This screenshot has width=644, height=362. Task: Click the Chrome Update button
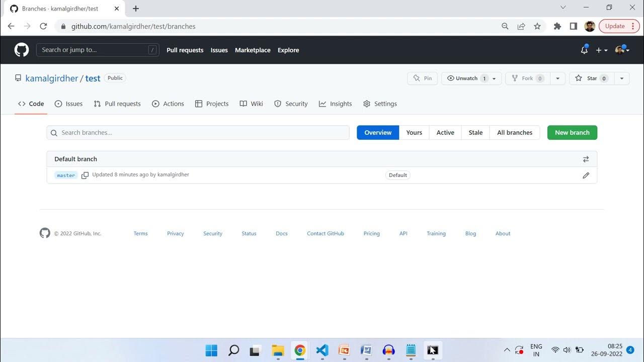(x=619, y=26)
